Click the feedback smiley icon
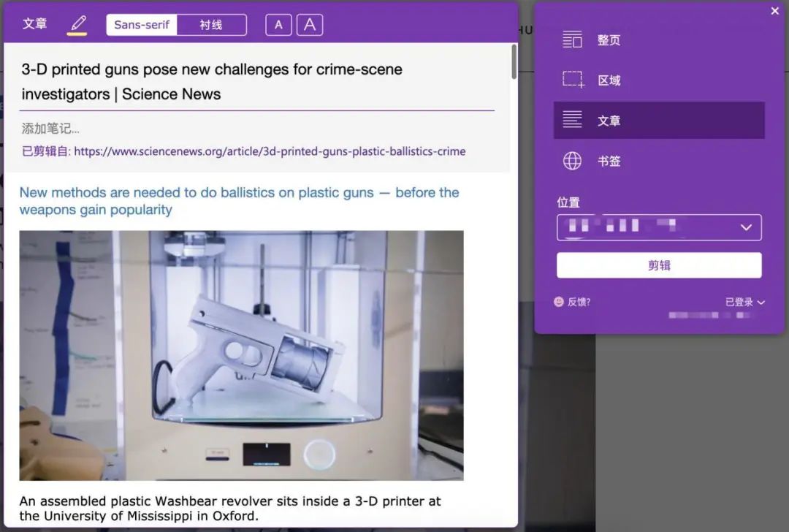This screenshot has width=789, height=532. (x=559, y=302)
